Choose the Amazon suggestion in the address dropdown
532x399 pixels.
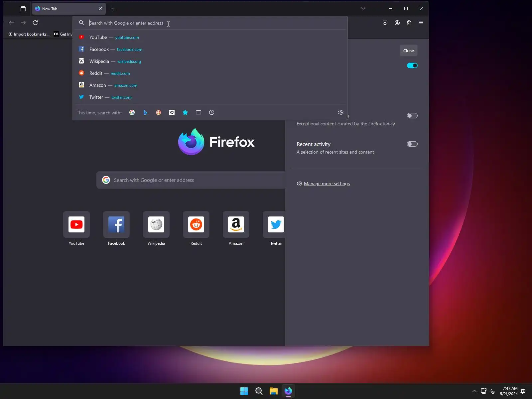tap(210, 85)
